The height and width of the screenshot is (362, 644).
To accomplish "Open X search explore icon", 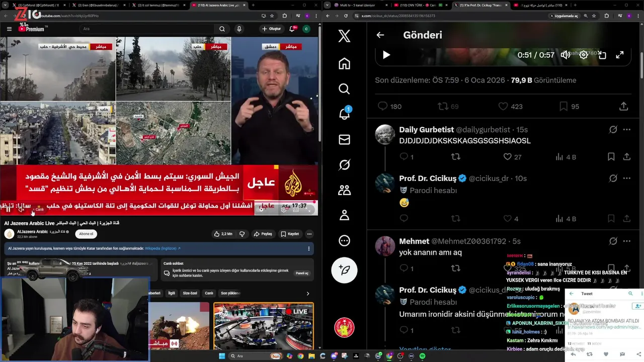I will click(344, 89).
